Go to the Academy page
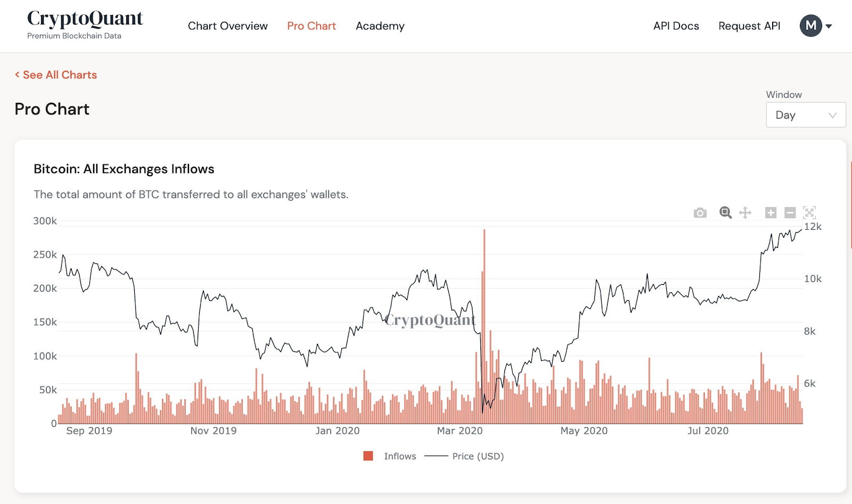 coord(380,26)
